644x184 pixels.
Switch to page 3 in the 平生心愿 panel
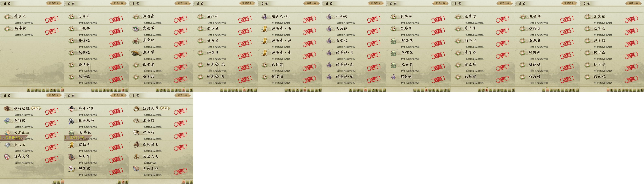[127, 182]
